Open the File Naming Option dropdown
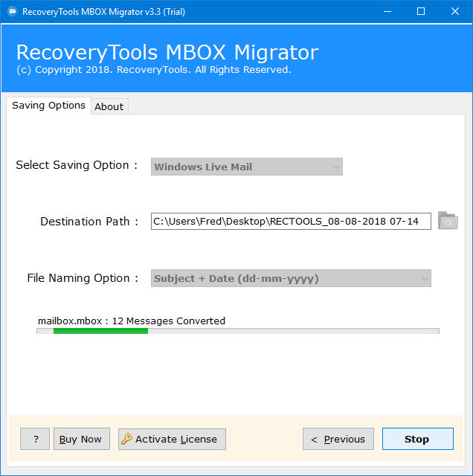This screenshot has height=476, width=473. pyautogui.click(x=291, y=278)
